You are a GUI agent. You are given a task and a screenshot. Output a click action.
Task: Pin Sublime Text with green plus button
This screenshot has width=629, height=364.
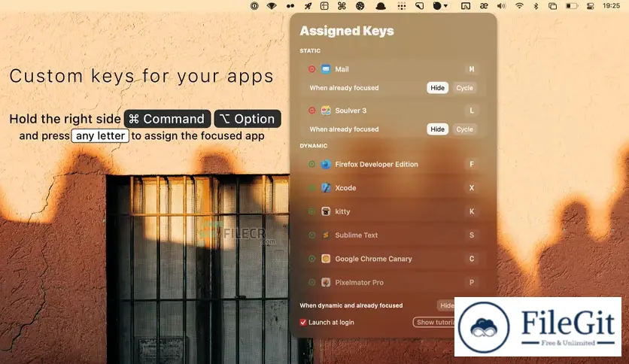tap(311, 235)
